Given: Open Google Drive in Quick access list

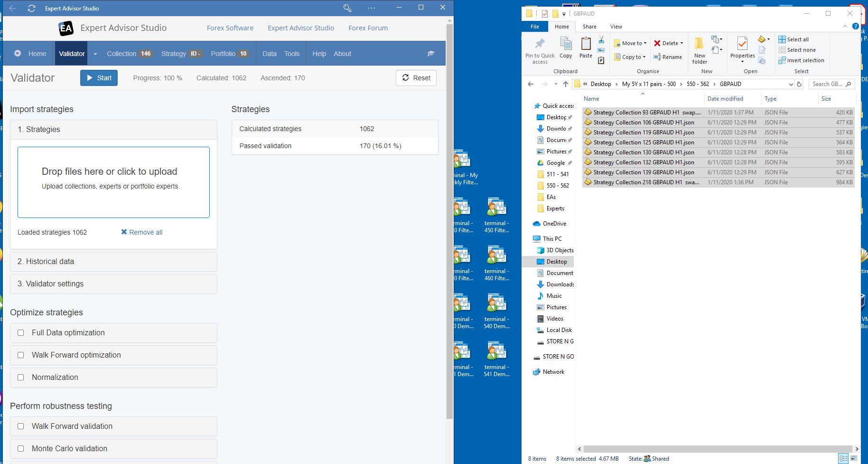Looking at the screenshot, I should [555, 163].
